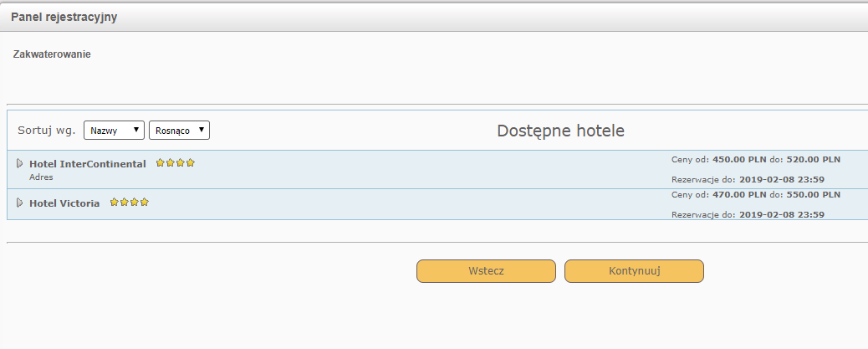Click the last star of InterContinental rating
Viewport: 868px width, 349px height.
(x=191, y=163)
